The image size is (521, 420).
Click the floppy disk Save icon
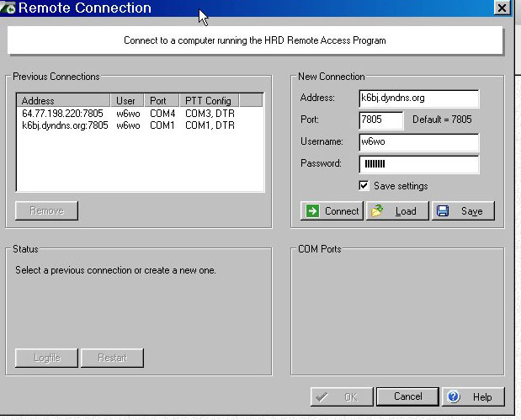[x=443, y=211]
